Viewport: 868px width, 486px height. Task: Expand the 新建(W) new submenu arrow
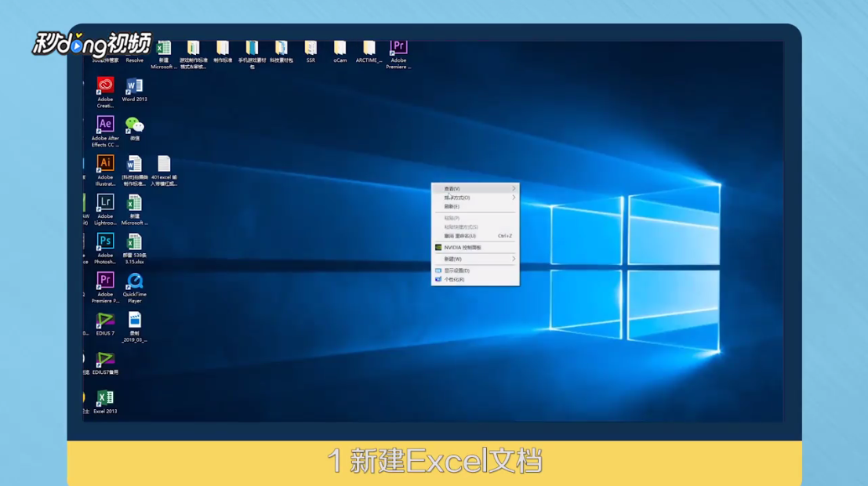point(514,259)
